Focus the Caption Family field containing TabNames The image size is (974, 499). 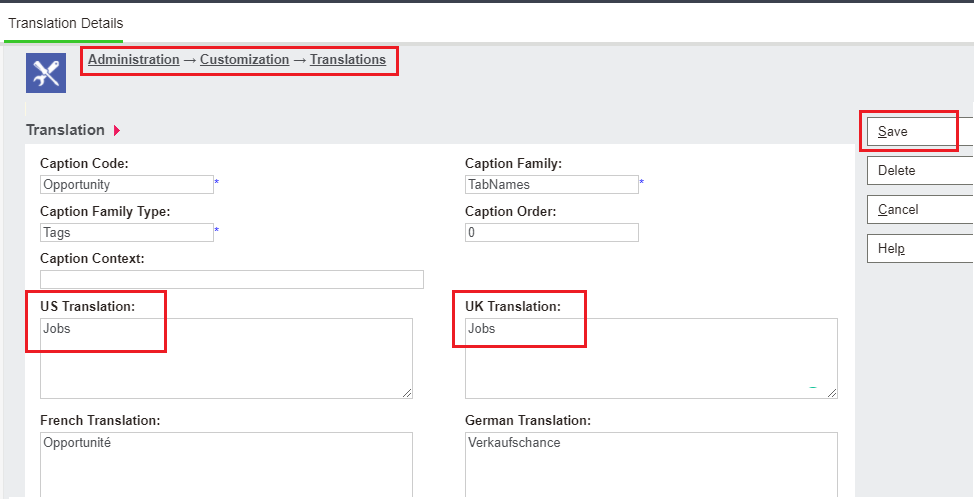552,185
